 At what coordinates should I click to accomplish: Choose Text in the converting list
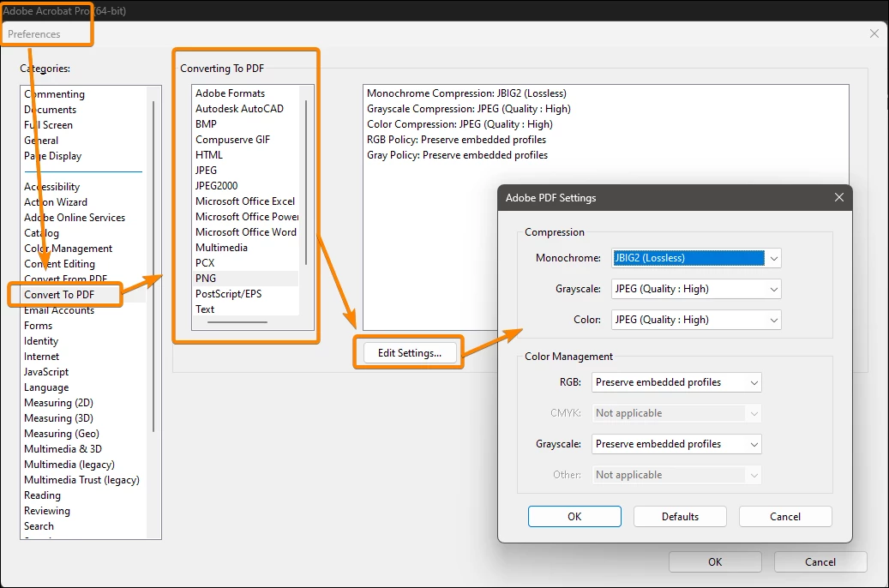point(205,309)
